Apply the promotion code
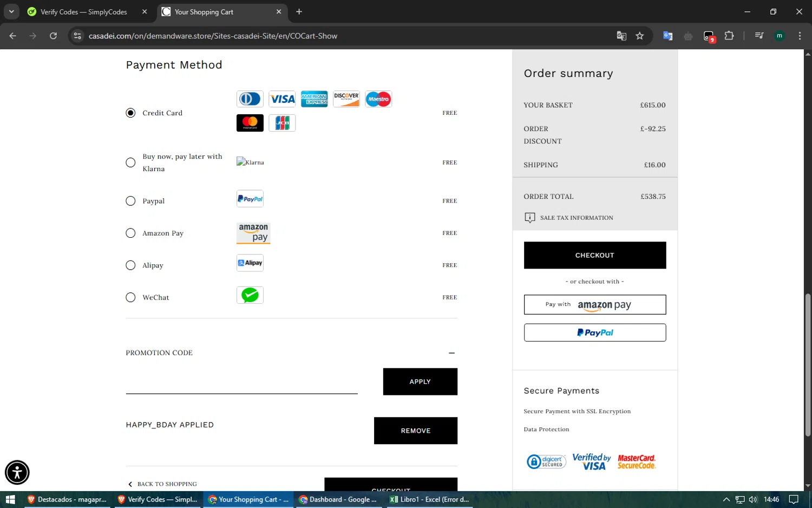Screen dimensions: 812x508 tap(420, 382)
